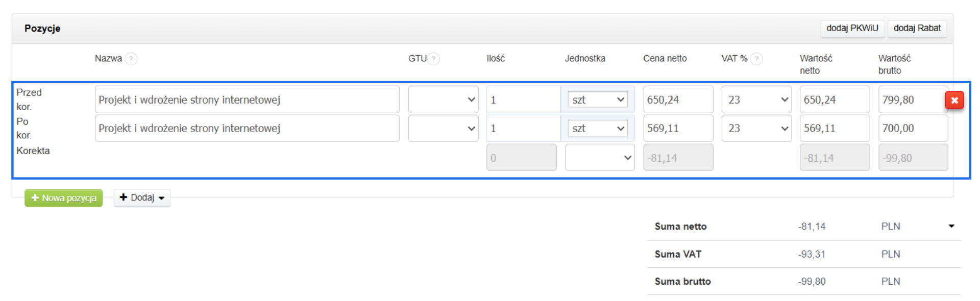Open unit dropdown szt in Po kor. row
The height and width of the screenshot is (301, 980).
coord(598,129)
